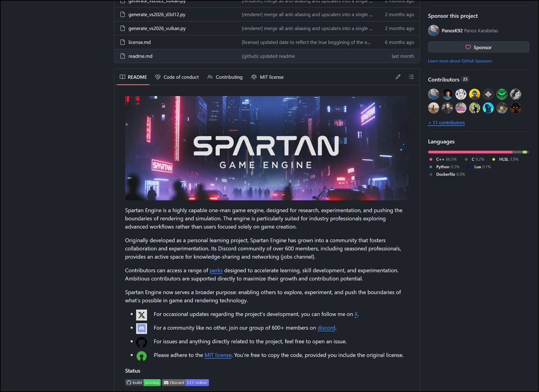Viewport: 539px width, 392px height.
Task: Open the dark creature with glowing eyes avatar
Action: [516, 108]
